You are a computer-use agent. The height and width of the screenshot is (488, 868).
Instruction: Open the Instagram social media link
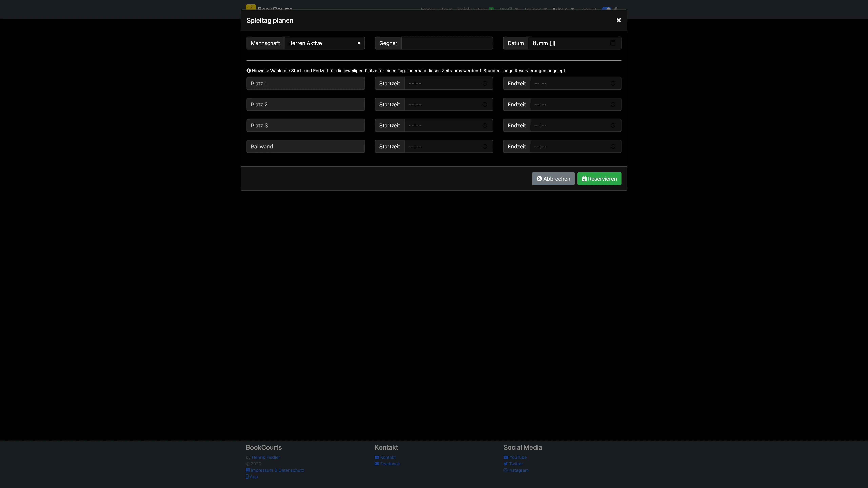point(516,470)
